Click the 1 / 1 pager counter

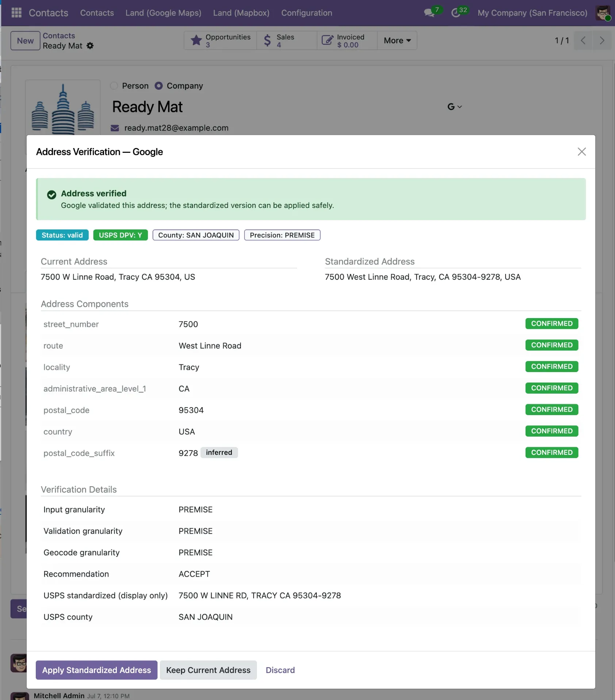point(562,40)
